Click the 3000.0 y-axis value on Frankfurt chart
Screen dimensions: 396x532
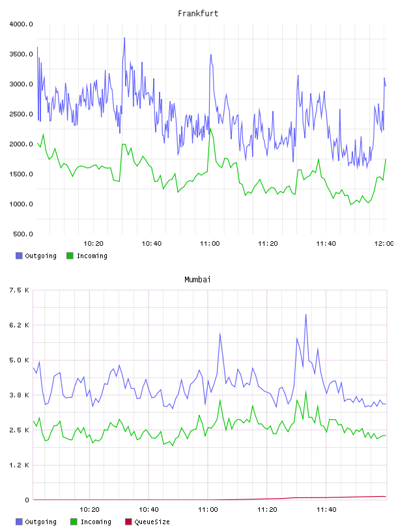pos(21,84)
